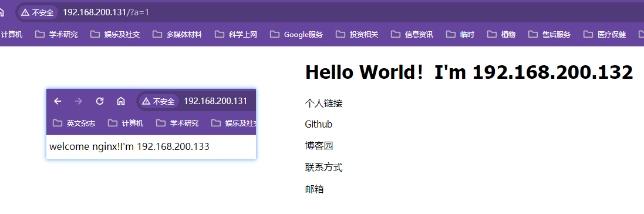644x214 pixels.
Task: Open the 计算机 bookmark at the main bar's left edge
Action: pyautogui.click(x=12, y=35)
